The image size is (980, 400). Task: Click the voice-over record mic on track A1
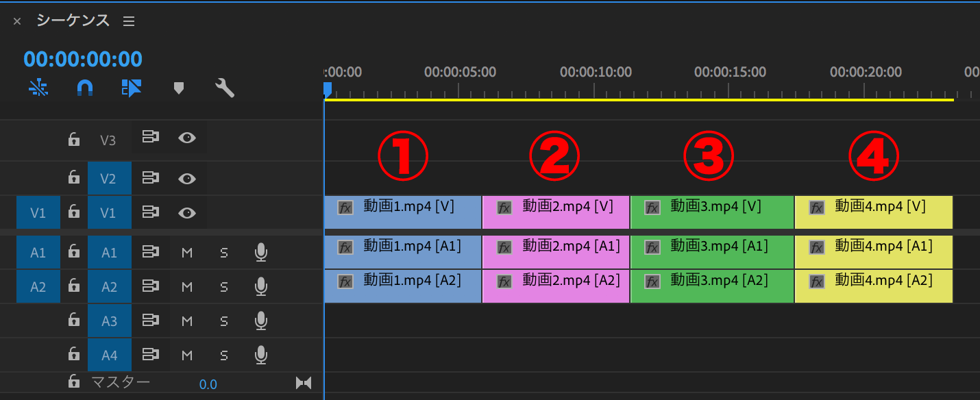pos(260,251)
